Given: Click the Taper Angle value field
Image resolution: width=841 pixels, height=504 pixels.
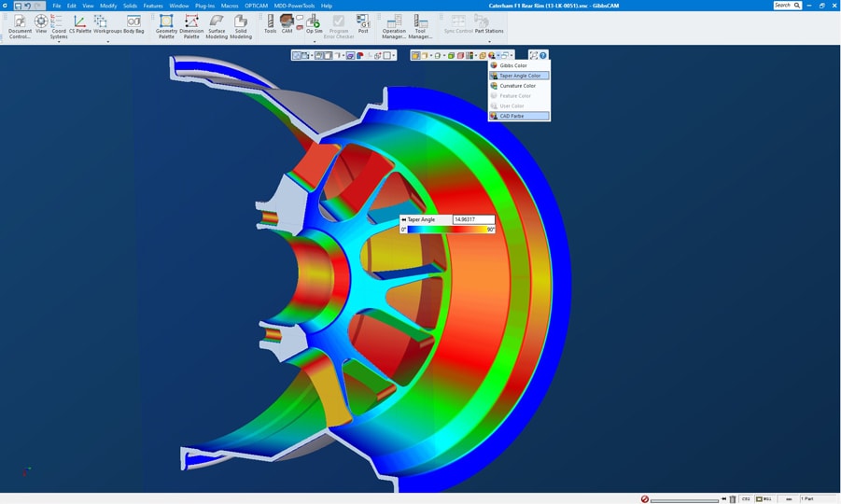Looking at the screenshot, I should click(x=473, y=219).
